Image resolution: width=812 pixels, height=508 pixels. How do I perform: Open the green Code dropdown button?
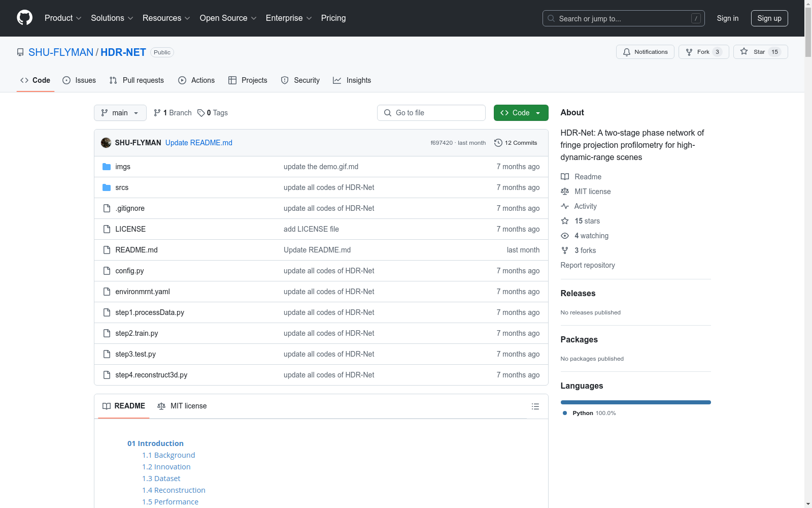pos(521,113)
